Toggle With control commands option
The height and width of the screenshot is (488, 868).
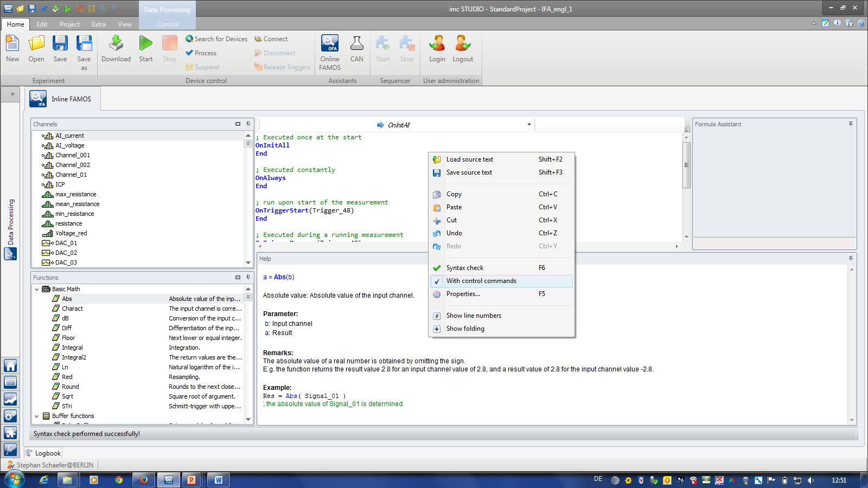pyautogui.click(x=481, y=281)
